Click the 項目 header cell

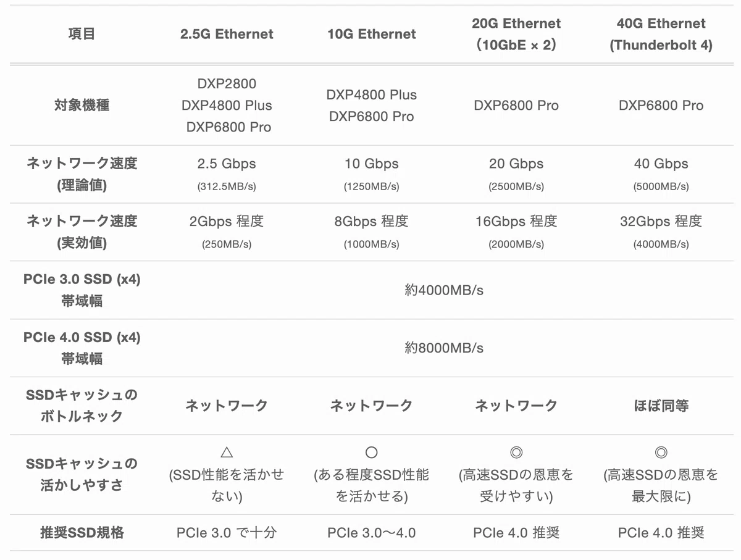[82, 34]
